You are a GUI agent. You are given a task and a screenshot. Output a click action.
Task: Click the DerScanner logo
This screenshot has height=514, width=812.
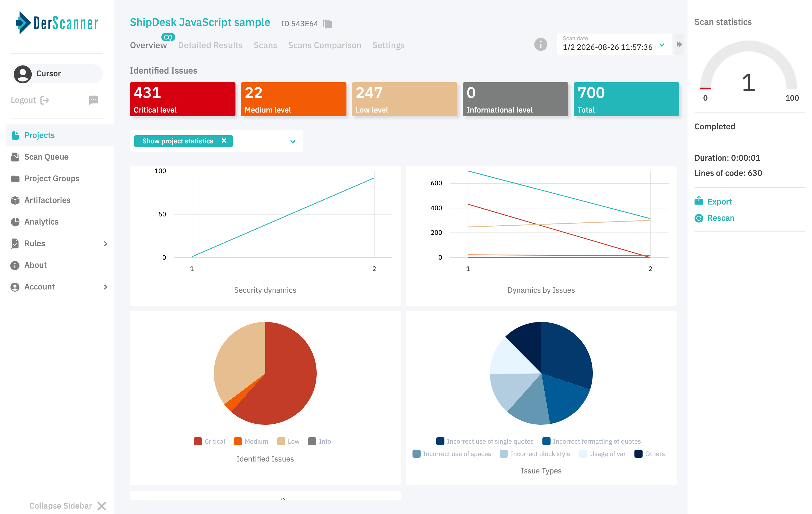[57, 23]
